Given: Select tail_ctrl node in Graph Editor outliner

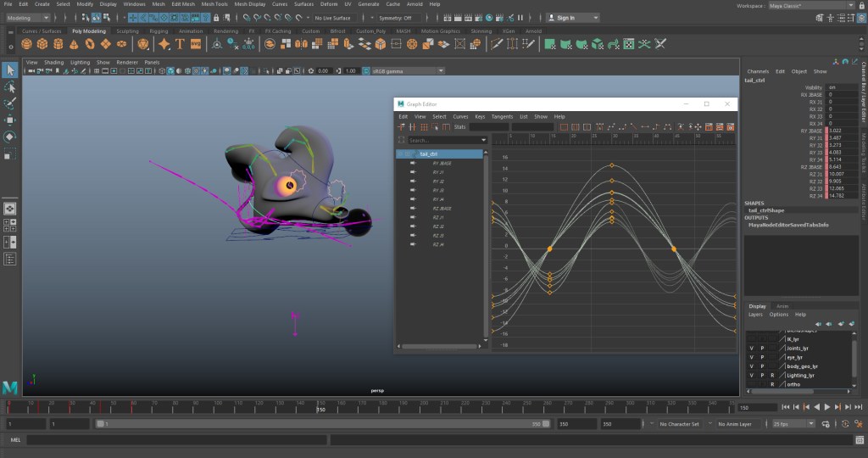Looking at the screenshot, I should [x=428, y=154].
